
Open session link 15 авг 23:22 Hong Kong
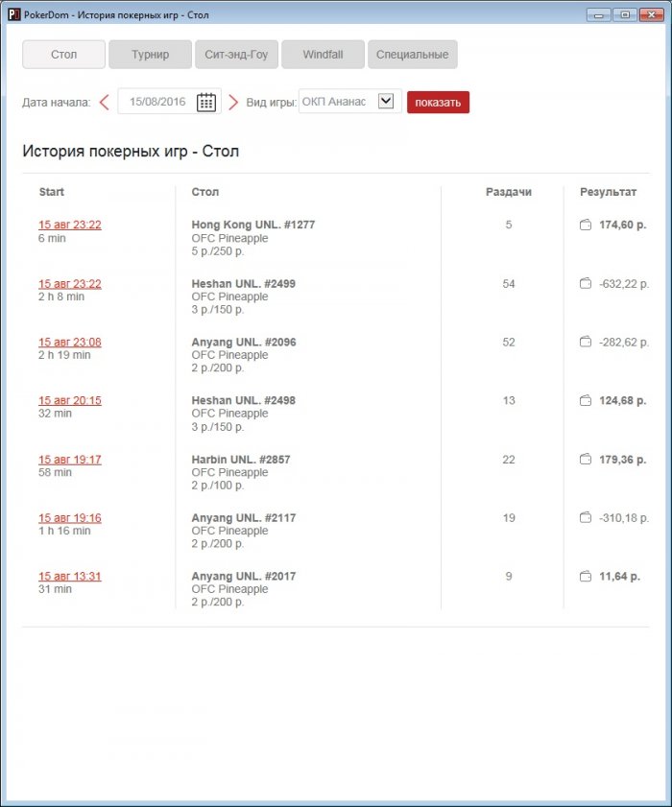[70, 225]
